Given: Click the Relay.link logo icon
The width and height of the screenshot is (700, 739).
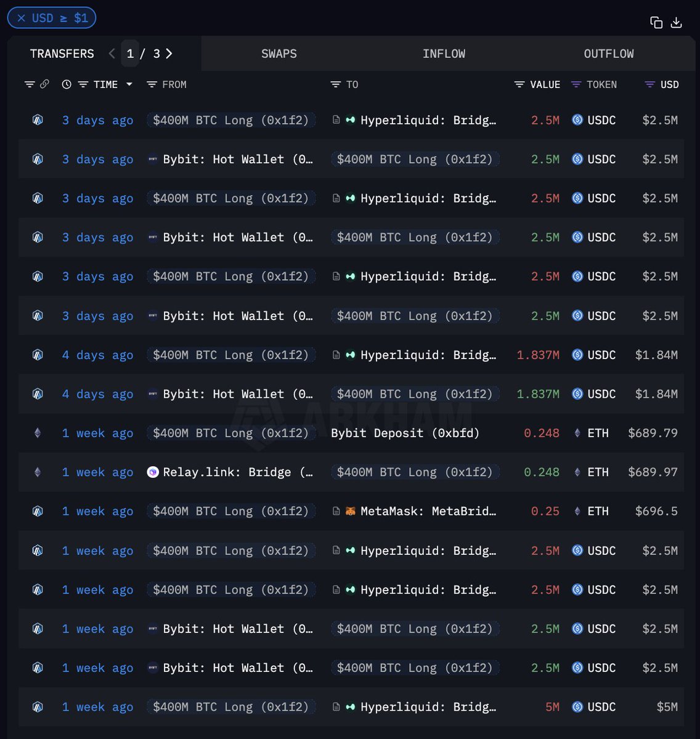Looking at the screenshot, I should click(x=153, y=472).
